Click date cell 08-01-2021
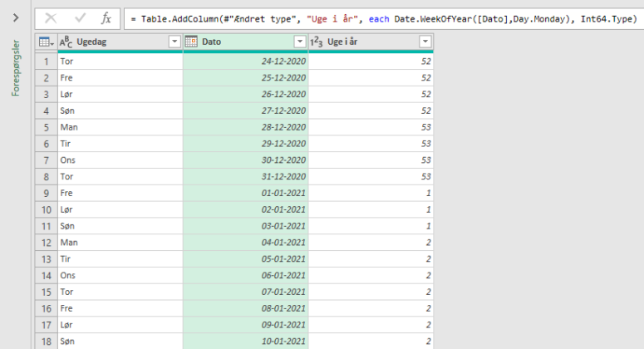 [x=246, y=308]
